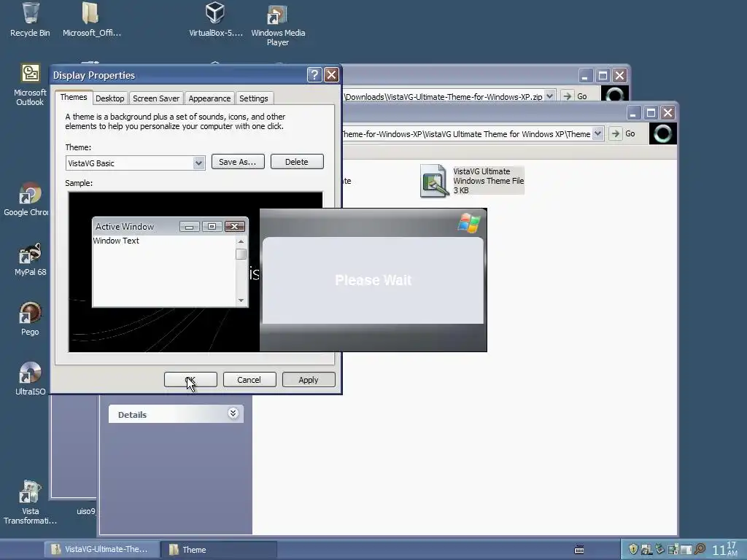Image resolution: width=747 pixels, height=560 pixels.
Task: Click the Go arrow in the zip window
Action: [567, 96]
